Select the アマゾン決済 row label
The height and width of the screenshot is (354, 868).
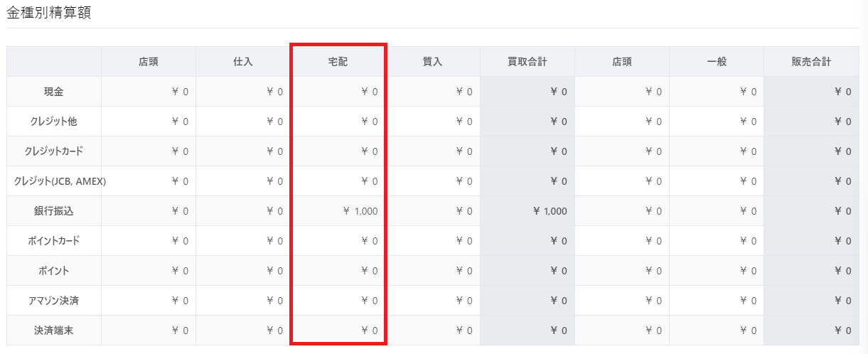54,301
